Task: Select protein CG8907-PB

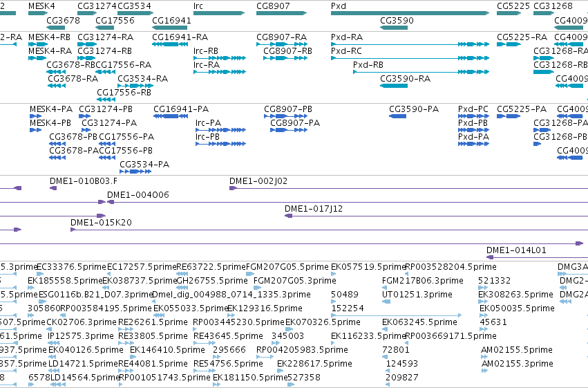Action: tap(288, 109)
